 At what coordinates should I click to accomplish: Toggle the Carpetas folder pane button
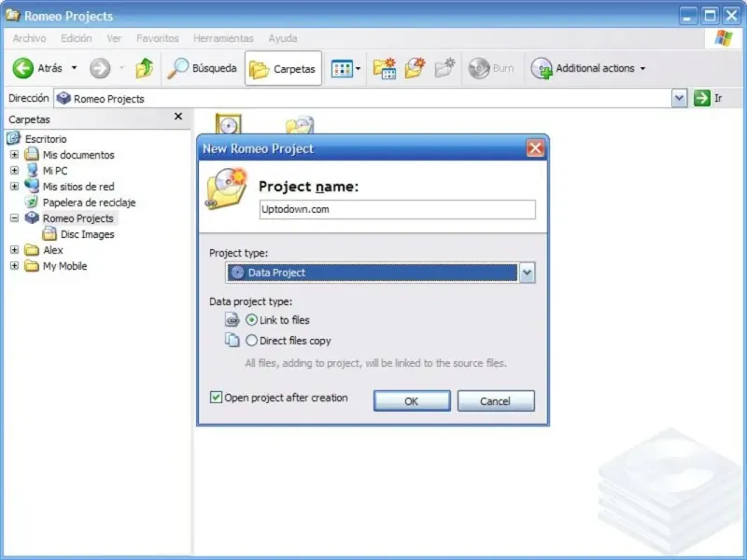click(283, 68)
